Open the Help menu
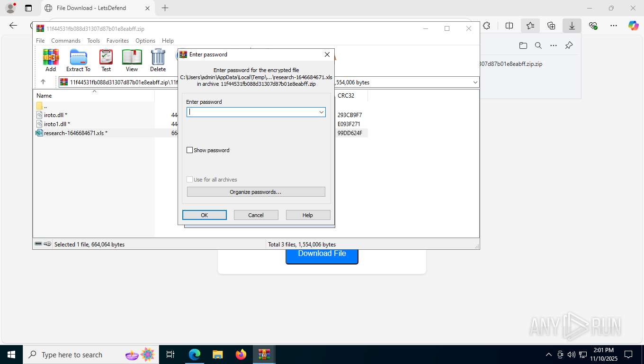The image size is (644, 364). click(168, 41)
